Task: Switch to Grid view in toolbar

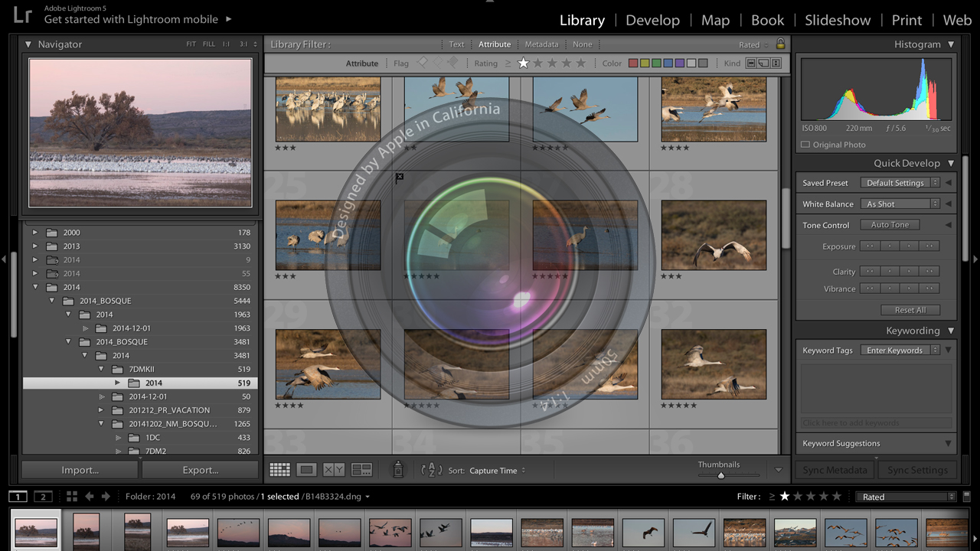Action: 280,470
